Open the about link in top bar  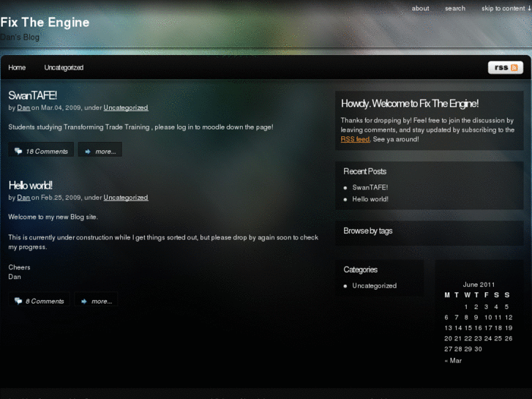[420, 9]
